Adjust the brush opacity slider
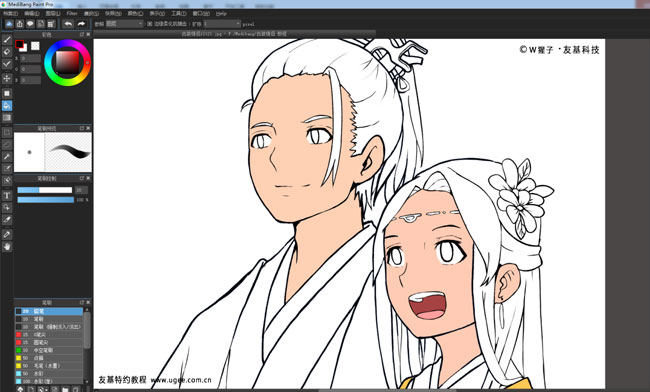This screenshot has width=650, height=392. click(46, 200)
